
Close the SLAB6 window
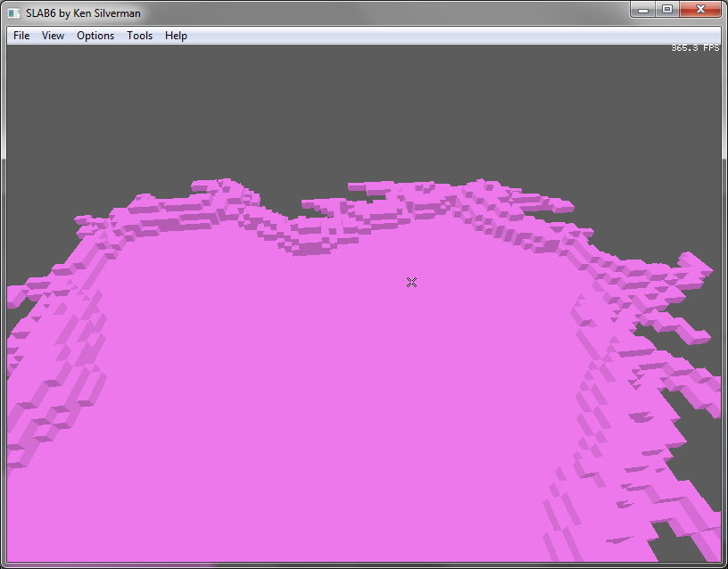(700, 9)
